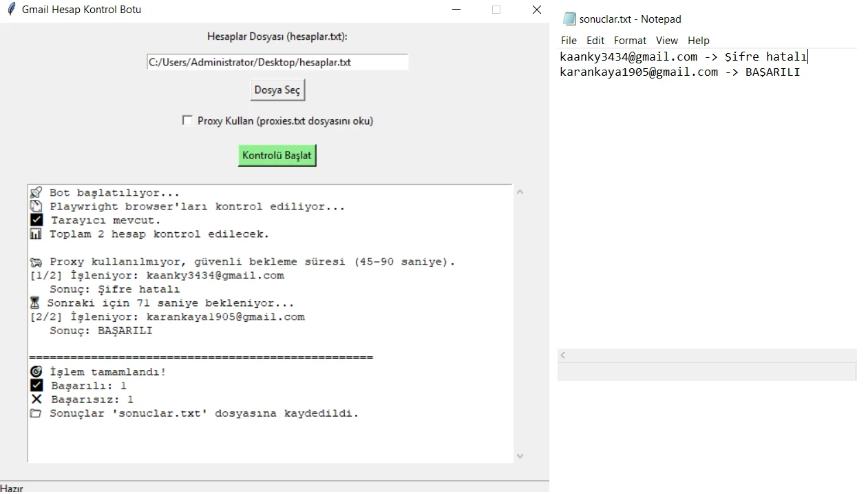The image size is (868, 494).
Task: Open the File menu in Notepad
Action: [569, 41]
